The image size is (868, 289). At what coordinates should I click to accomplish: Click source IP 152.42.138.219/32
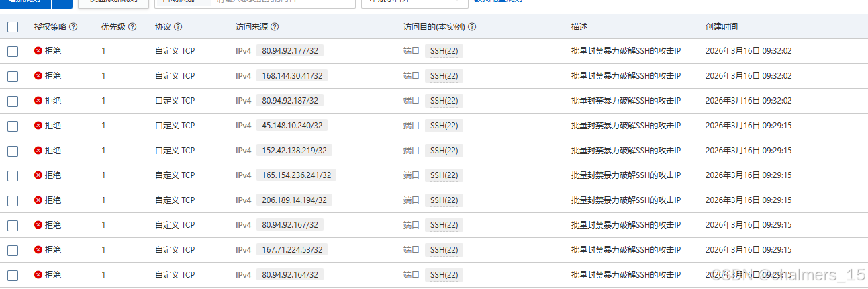tap(294, 151)
